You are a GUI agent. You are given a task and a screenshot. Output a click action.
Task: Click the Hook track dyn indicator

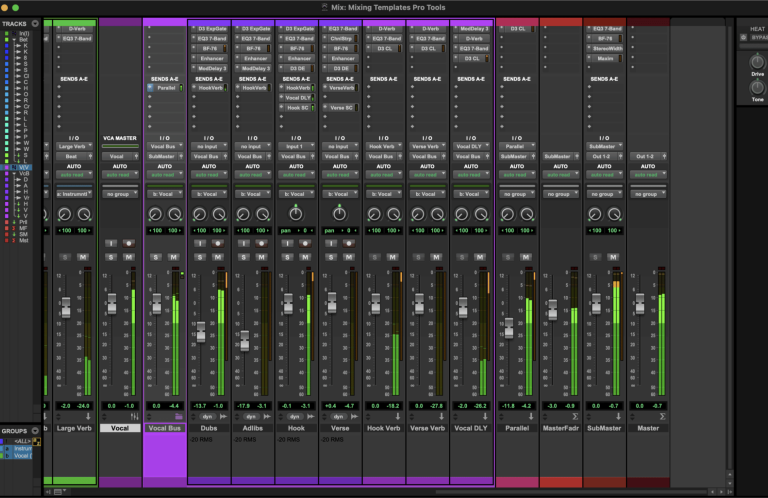coord(295,417)
